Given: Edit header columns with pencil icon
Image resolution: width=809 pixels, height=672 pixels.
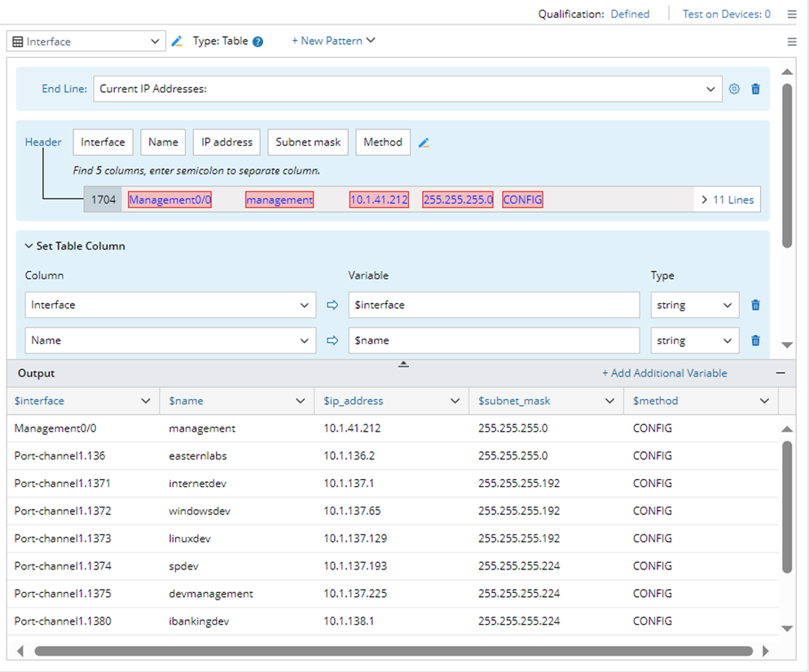Looking at the screenshot, I should click(x=424, y=143).
